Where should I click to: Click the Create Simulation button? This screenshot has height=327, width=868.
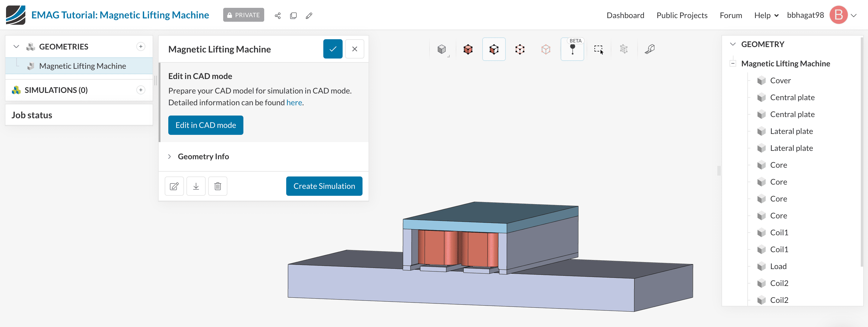324,186
